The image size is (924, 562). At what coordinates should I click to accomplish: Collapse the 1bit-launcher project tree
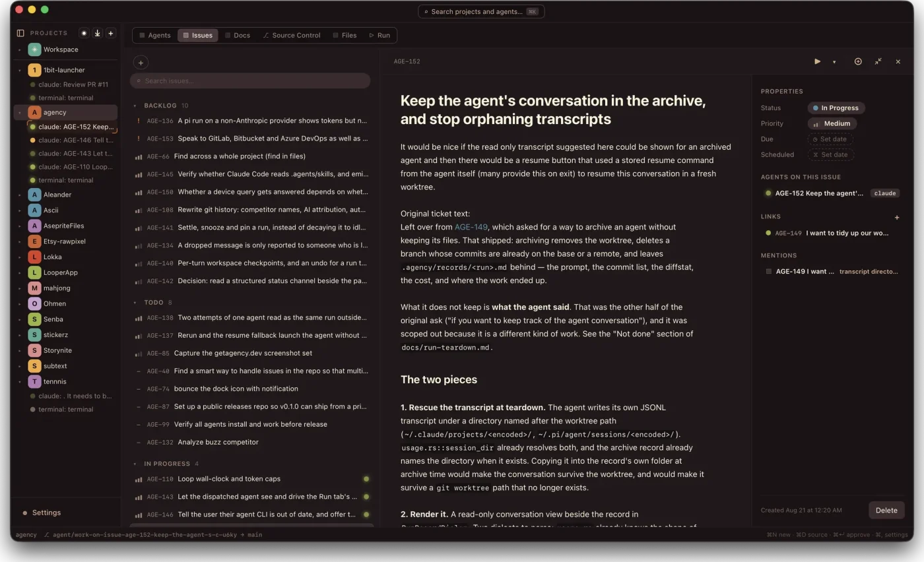(19, 70)
